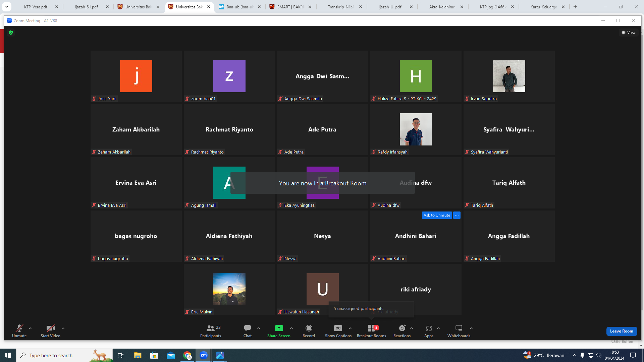Viewport: 644px width, 362px height.
Task: Open the volume control tray icon
Action: [599, 355]
